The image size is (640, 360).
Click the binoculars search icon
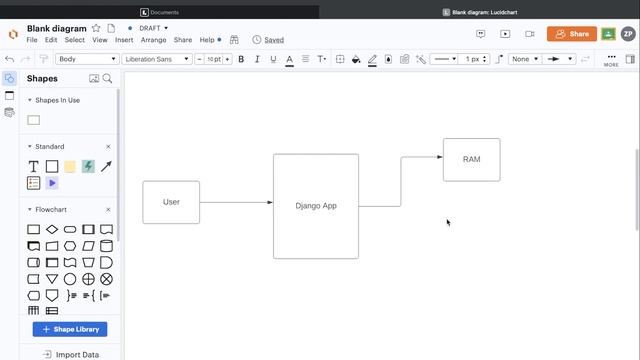(x=234, y=40)
